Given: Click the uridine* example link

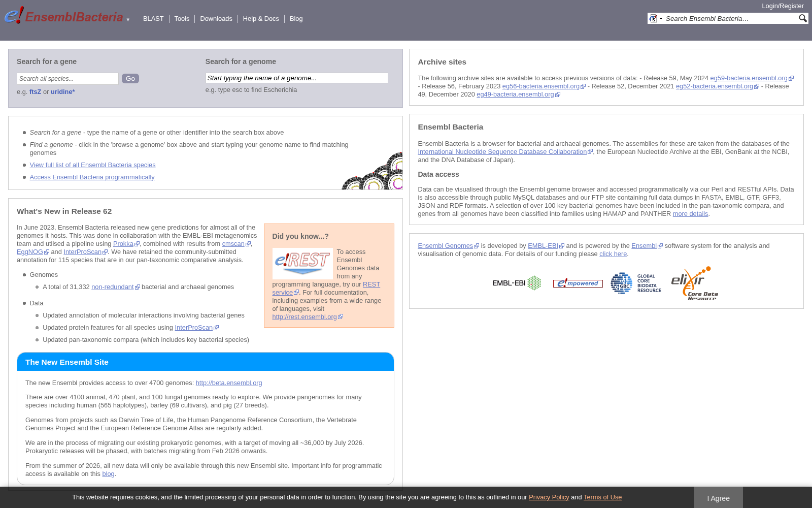Looking at the screenshot, I should pos(62,92).
